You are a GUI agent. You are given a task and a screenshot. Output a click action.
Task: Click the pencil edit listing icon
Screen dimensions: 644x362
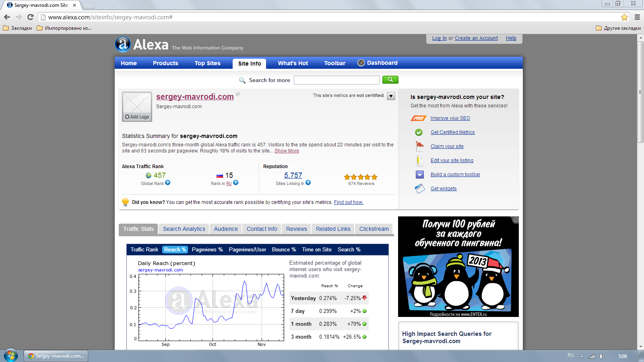click(419, 160)
